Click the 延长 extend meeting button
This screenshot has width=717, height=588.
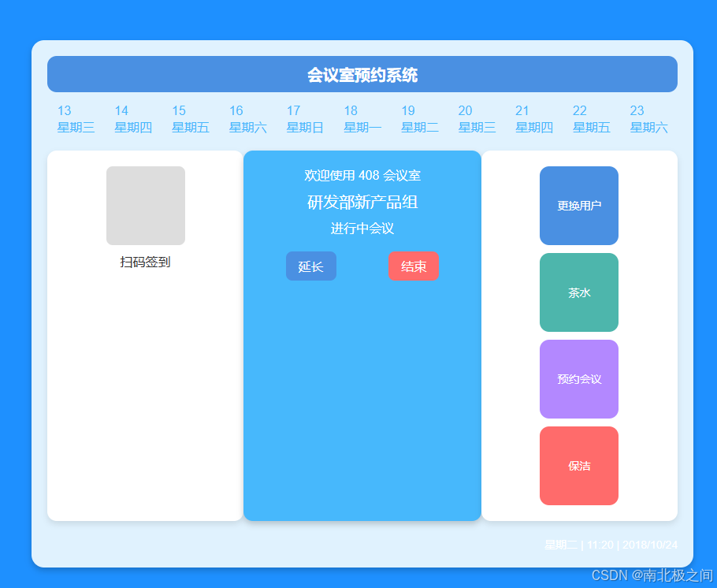(x=310, y=266)
